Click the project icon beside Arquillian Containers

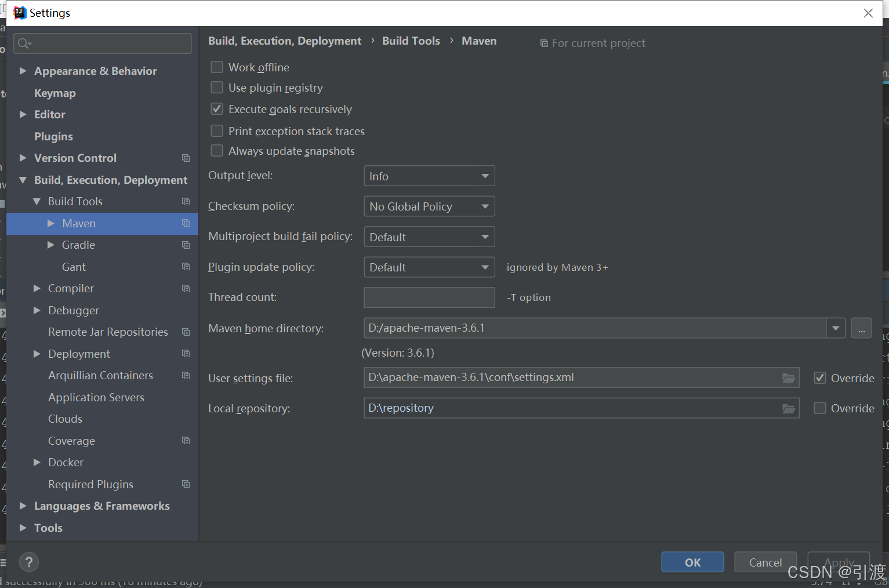point(186,376)
